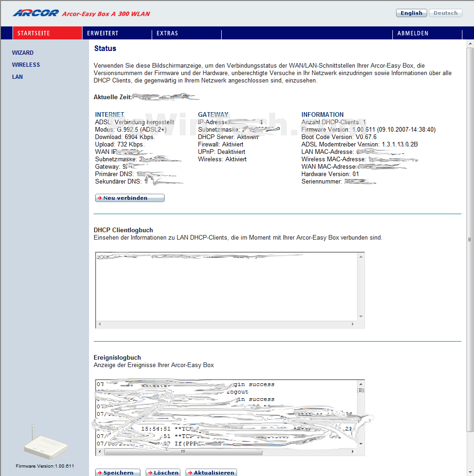Click event log scroll down arrow
The image size is (474, 476).
[361, 444]
